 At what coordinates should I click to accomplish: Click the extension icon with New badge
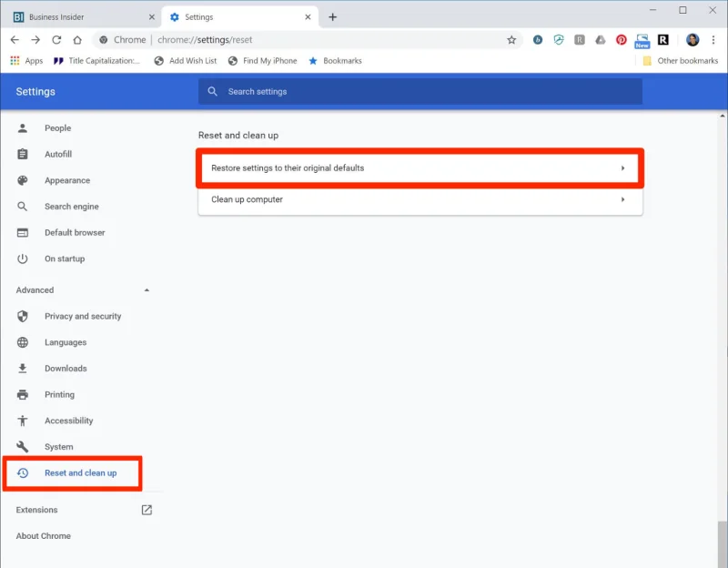pos(642,41)
